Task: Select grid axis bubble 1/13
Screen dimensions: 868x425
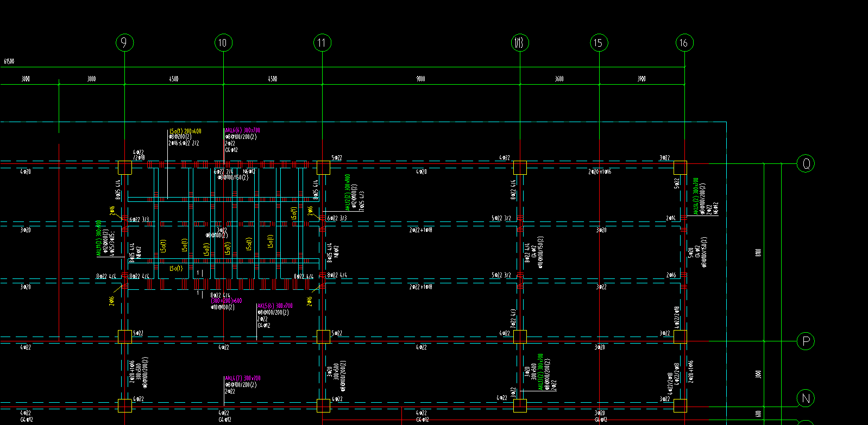Action: tap(520, 42)
